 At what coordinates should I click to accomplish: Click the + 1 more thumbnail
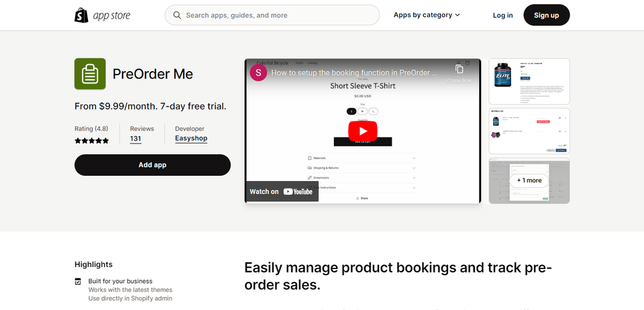(529, 180)
